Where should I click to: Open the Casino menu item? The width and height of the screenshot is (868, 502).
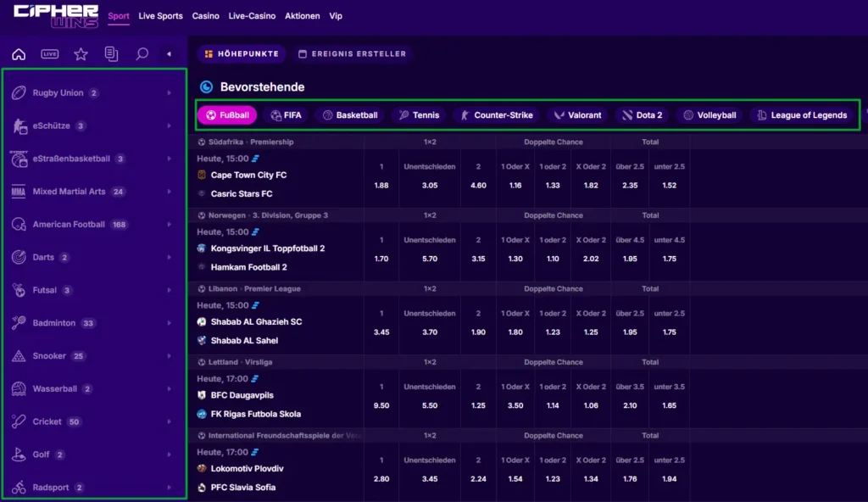(205, 15)
